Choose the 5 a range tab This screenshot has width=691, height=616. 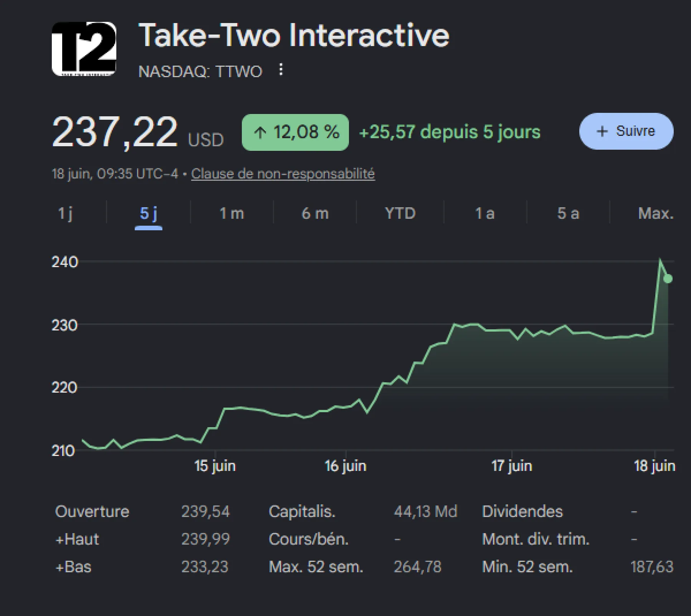coord(568,213)
